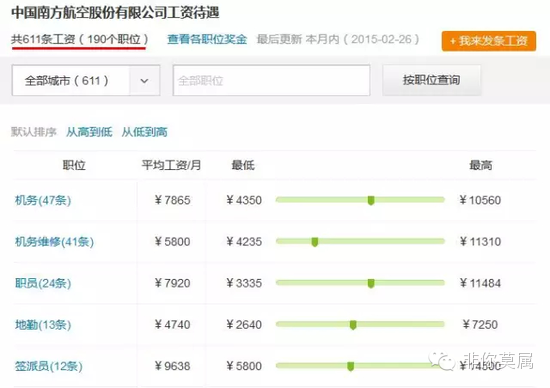Viewport: 550px width, 388px height.
Task: Open the 全部城市 (611) city dropdown
Action: click(x=86, y=80)
